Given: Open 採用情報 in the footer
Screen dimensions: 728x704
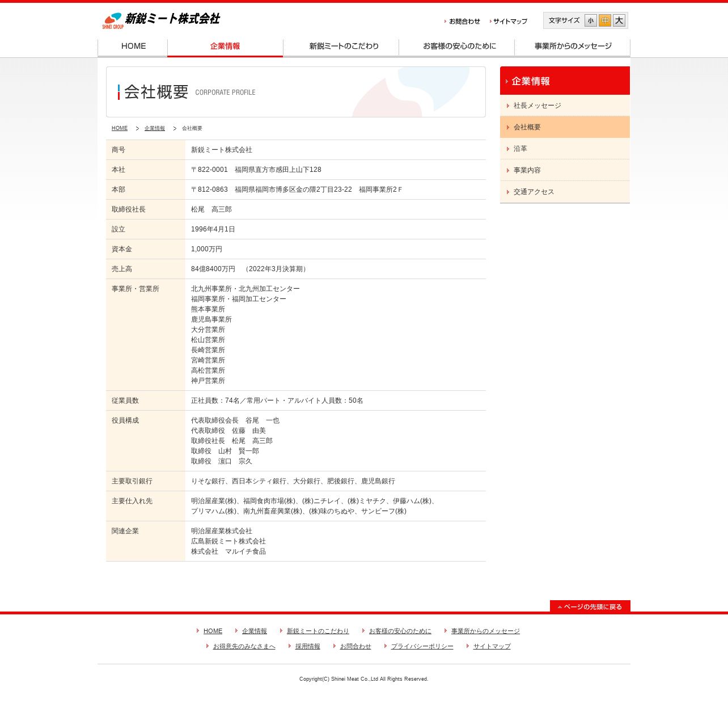Looking at the screenshot, I should (x=308, y=647).
